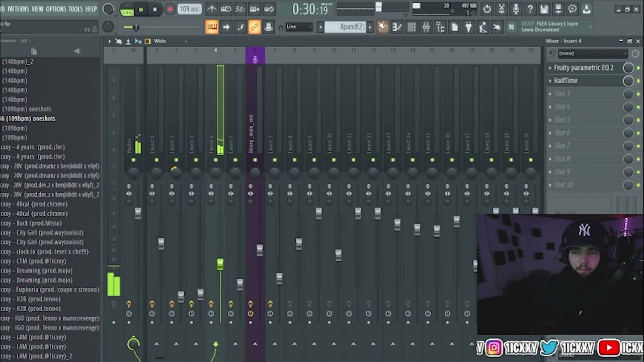Open the (none) audio input dropdown
This screenshot has width=644, height=362.
(593, 53)
